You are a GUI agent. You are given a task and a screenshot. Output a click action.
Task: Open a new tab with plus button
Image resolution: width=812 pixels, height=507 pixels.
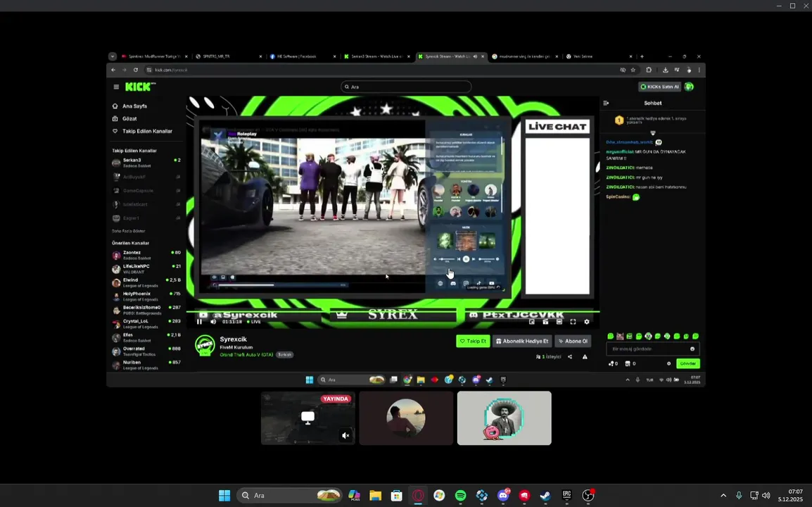(642, 56)
